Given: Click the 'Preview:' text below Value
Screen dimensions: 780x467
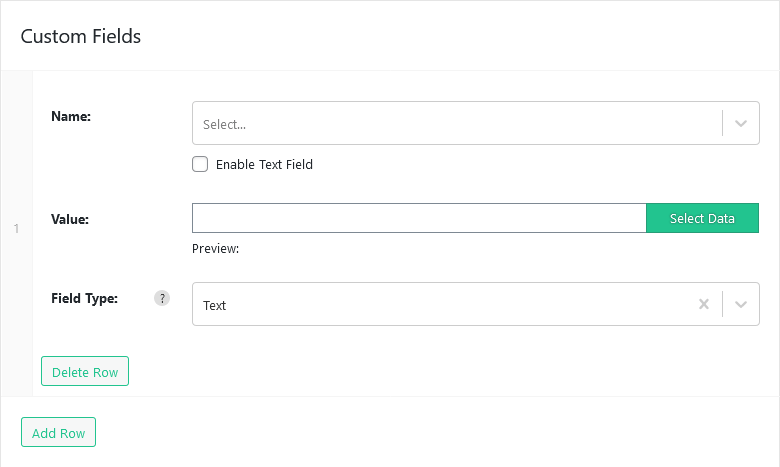Looking at the screenshot, I should tap(215, 249).
